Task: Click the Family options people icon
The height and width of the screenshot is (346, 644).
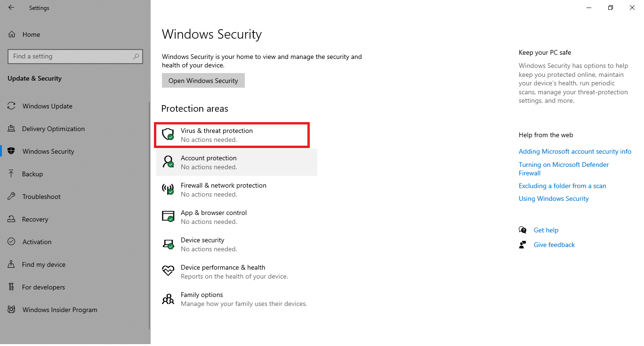Action: coord(168,299)
